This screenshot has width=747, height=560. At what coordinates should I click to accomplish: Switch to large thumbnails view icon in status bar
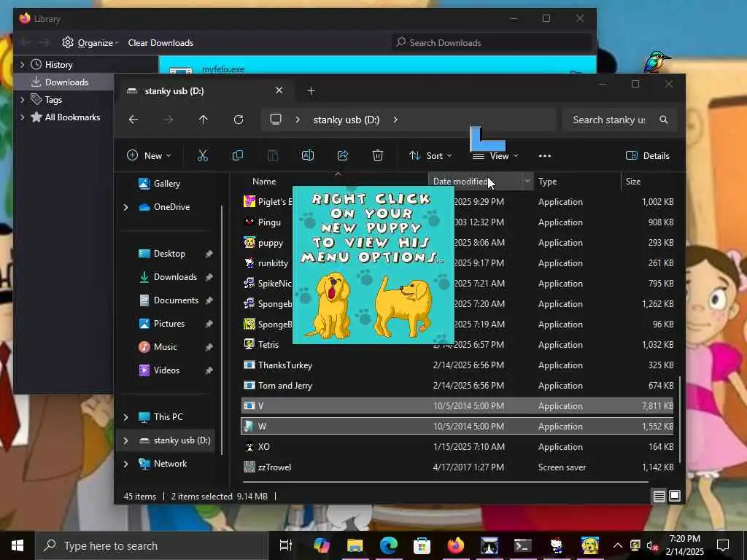coord(675,496)
